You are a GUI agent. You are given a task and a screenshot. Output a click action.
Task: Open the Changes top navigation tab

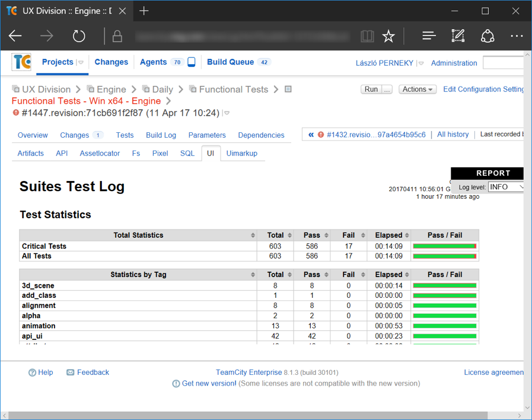click(112, 62)
